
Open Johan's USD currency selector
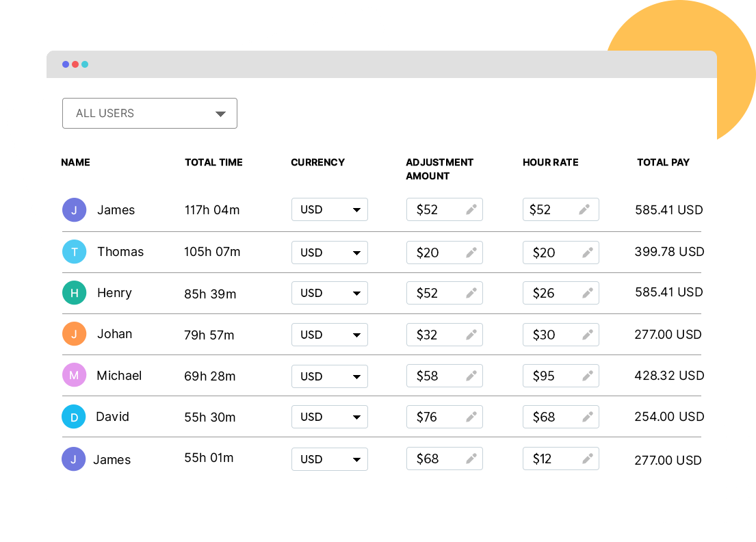(329, 334)
